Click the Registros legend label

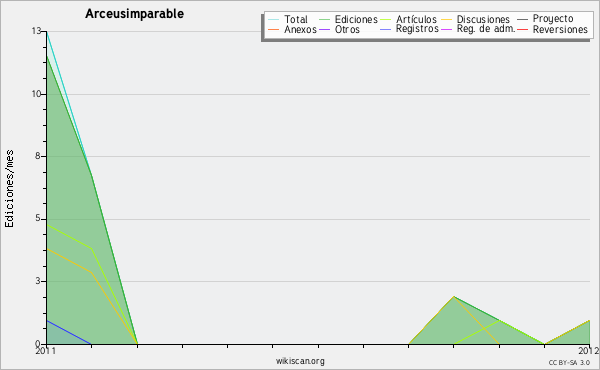(417, 29)
